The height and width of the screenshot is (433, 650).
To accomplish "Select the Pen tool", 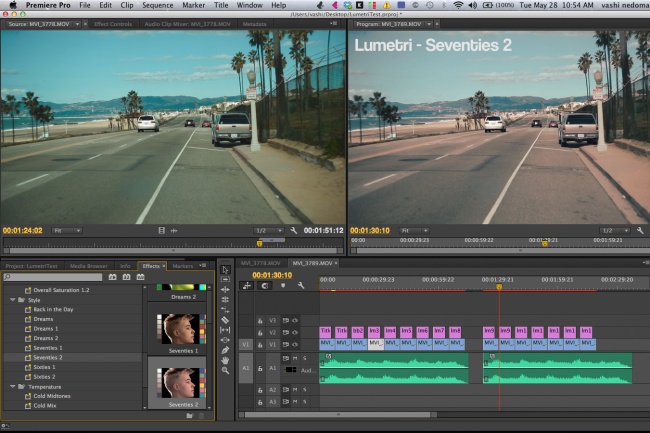I will pos(225,350).
